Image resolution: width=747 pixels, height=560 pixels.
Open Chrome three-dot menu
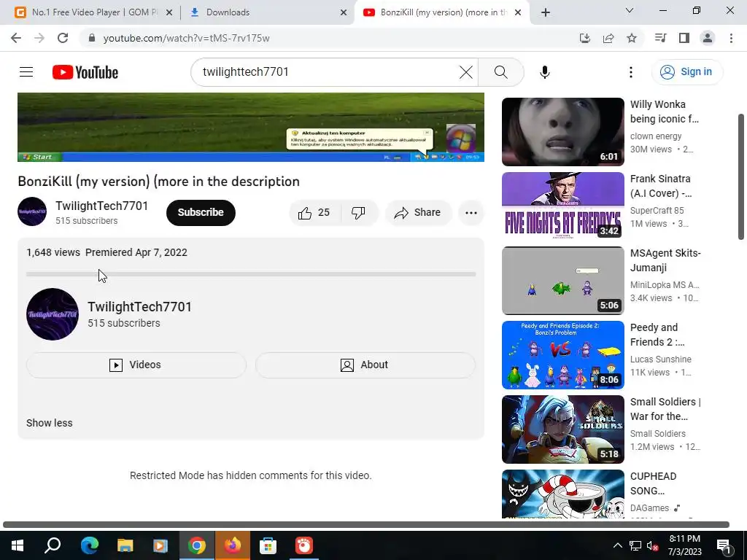point(731,38)
